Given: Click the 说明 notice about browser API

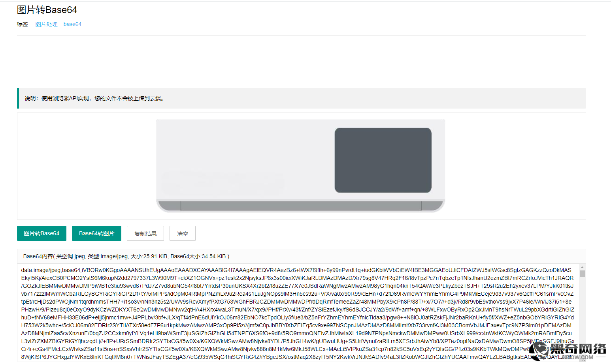Looking at the screenshot, I should [x=94, y=98].
